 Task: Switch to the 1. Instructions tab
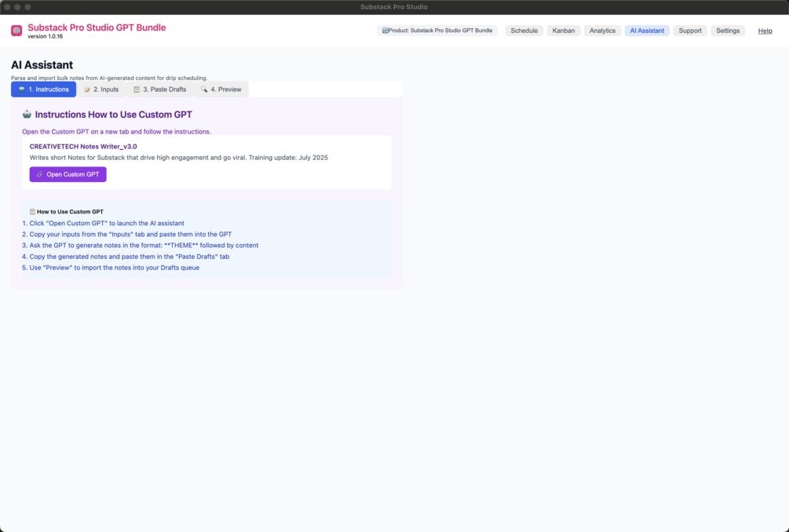point(44,89)
